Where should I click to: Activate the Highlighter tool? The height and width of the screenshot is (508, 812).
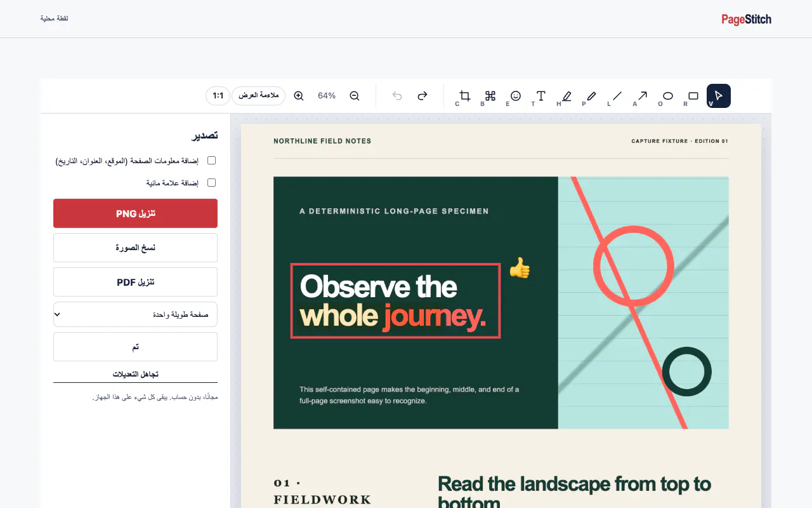(x=566, y=96)
